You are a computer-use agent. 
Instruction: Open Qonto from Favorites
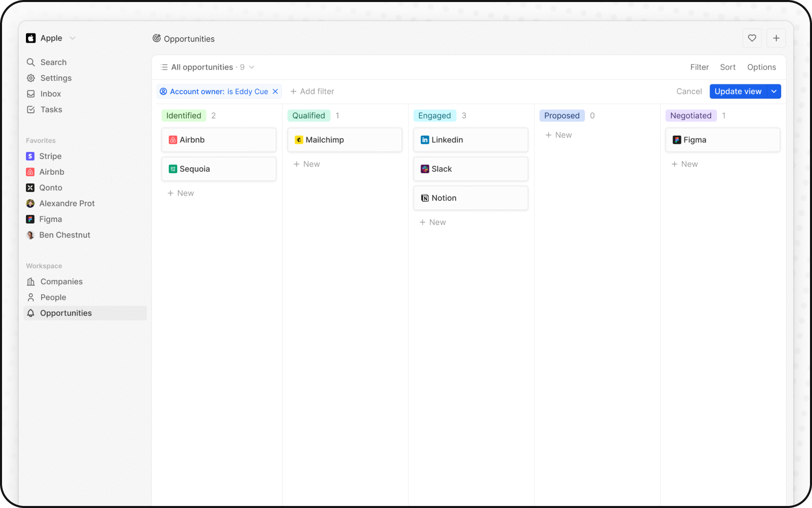coord(50,188)
